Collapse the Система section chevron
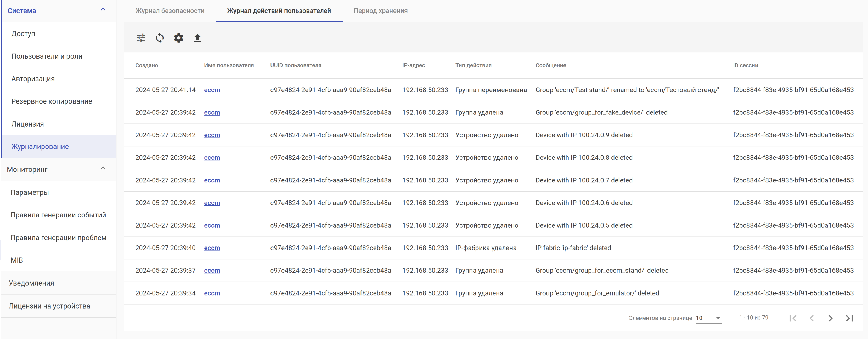Image resolution: width=868 pixels, height=339 pixels. (103, 10)
